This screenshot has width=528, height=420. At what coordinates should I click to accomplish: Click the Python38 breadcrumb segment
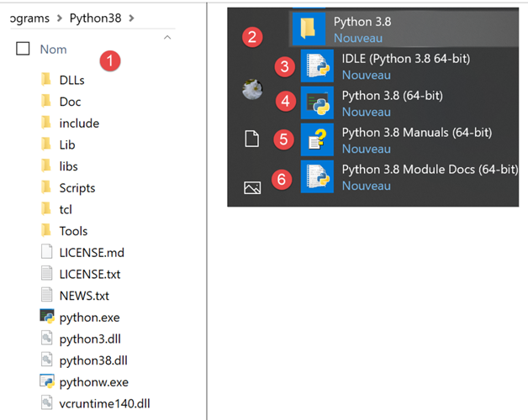(x=96, y=18)
